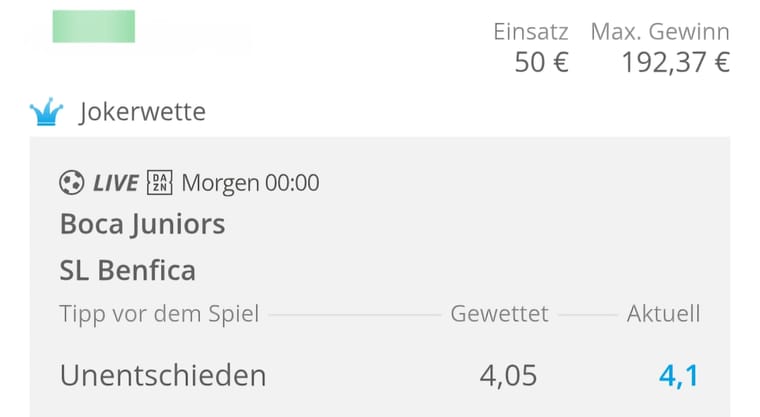Click the italic LIVE indicator

[x=115, y=183]
